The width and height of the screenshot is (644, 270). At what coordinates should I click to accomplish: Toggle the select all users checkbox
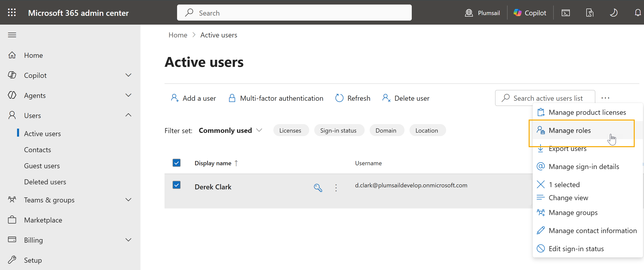[177, 163]
